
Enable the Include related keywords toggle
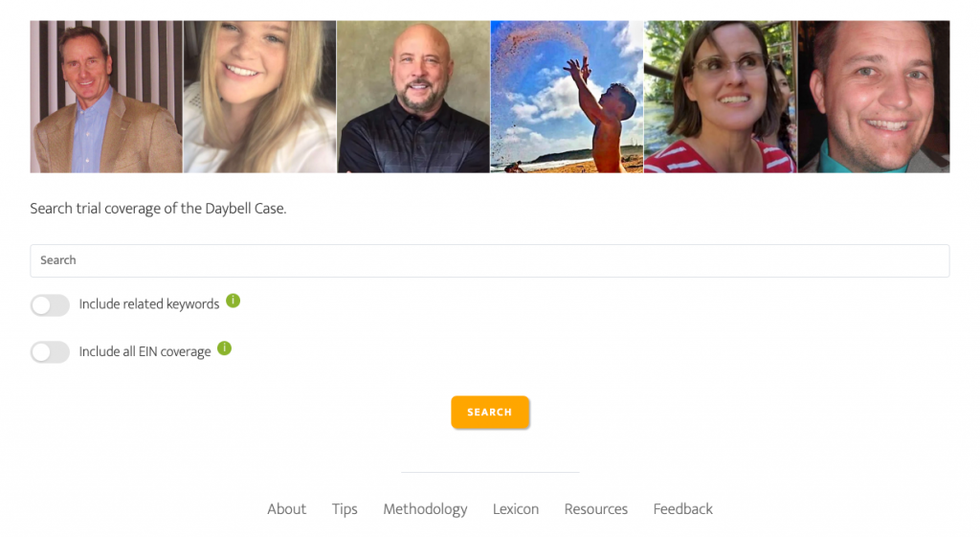pos(50,305)
